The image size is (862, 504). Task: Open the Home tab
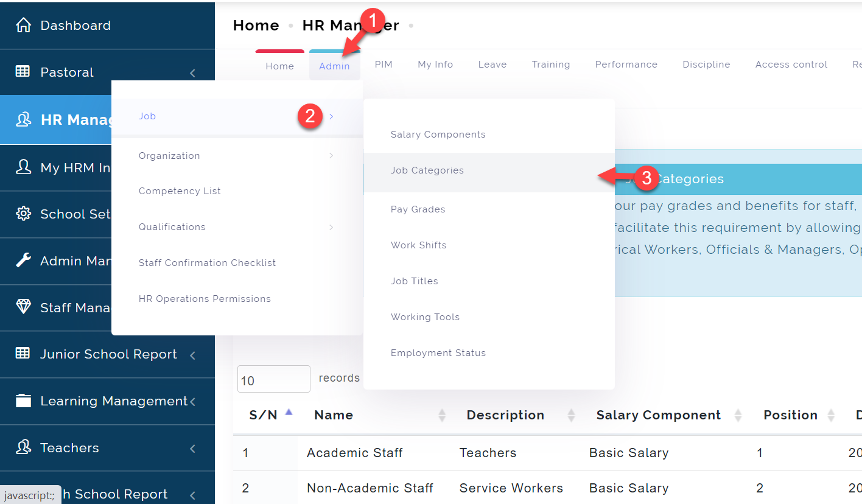pos(280,66)
